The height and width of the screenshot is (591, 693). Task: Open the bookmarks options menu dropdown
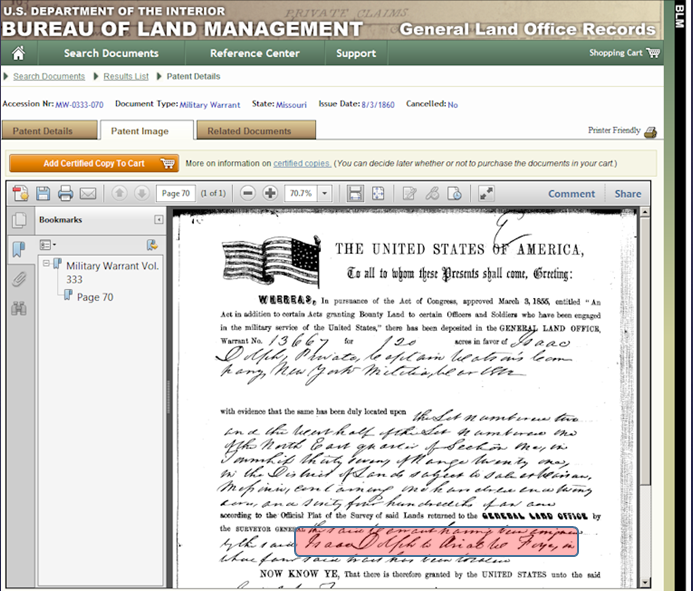tap(47, 245)
